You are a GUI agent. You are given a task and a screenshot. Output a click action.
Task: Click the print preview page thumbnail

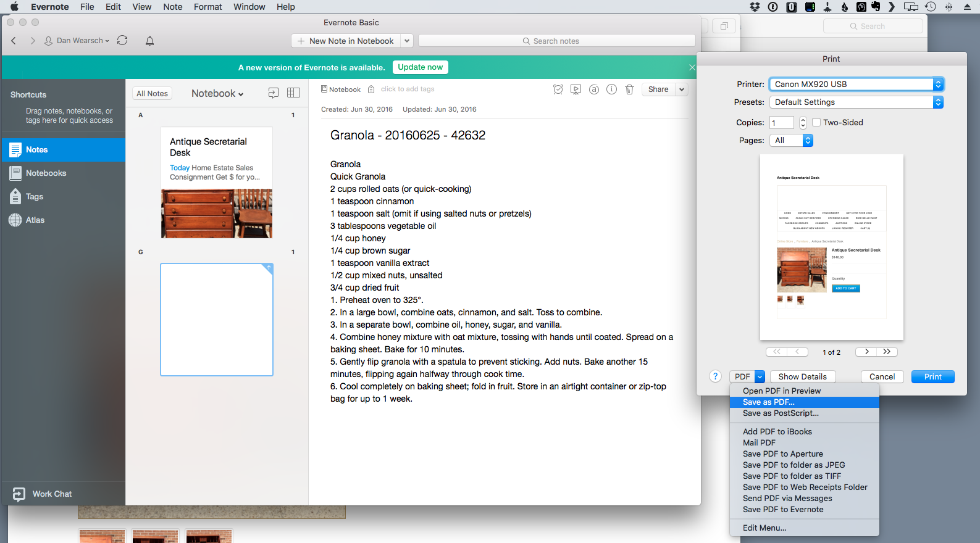click(831, 247)
